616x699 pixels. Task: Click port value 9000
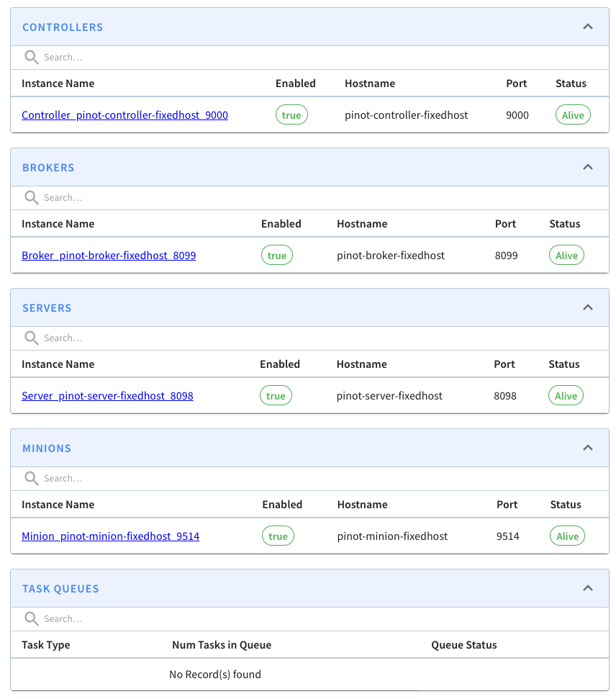click(x=517, y=115)
